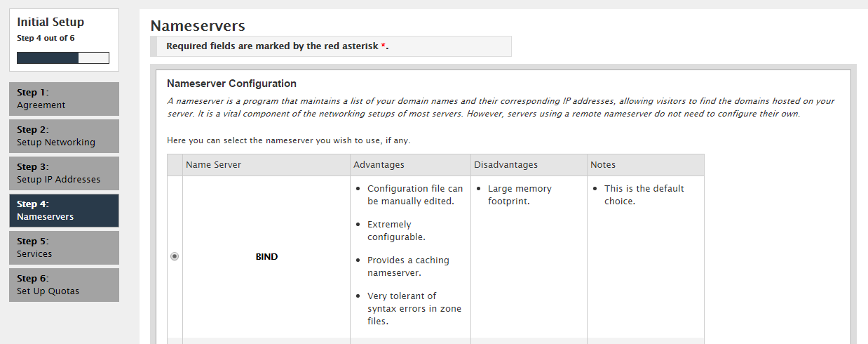Click the Name Server column header
The width and height of the screenshot is (868, 344).
[213, 165]
